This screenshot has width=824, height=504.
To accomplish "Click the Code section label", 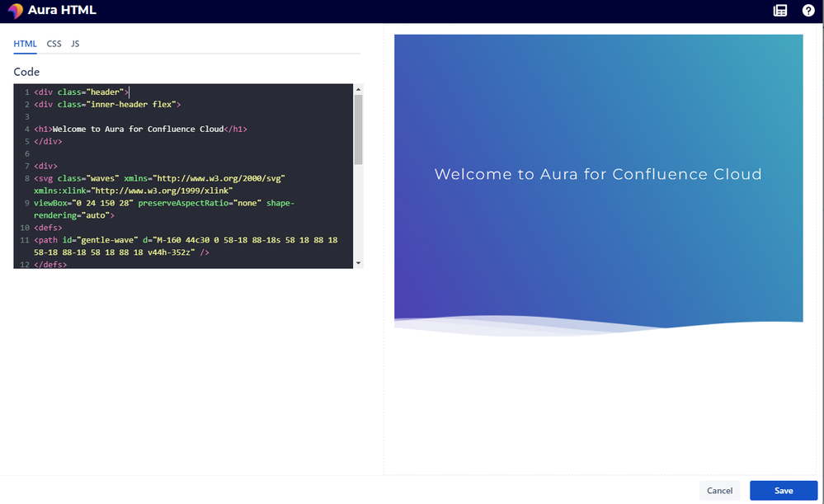I will [x=26, y=72].
